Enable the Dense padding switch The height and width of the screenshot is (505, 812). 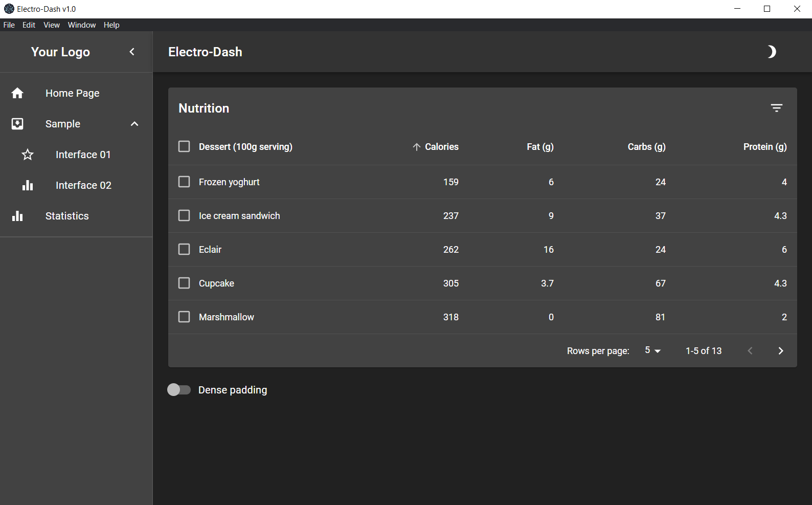click(178, 390)
